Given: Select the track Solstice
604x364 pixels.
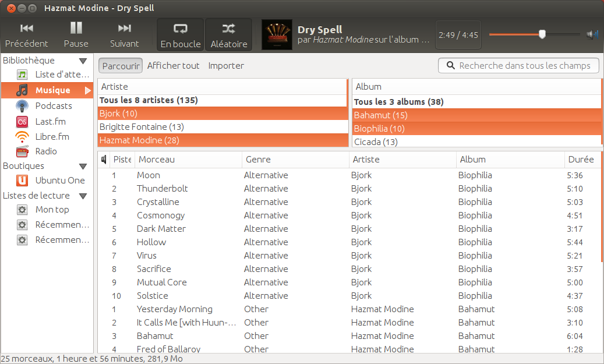Looking at the screenshot, I should coord(349,296).
